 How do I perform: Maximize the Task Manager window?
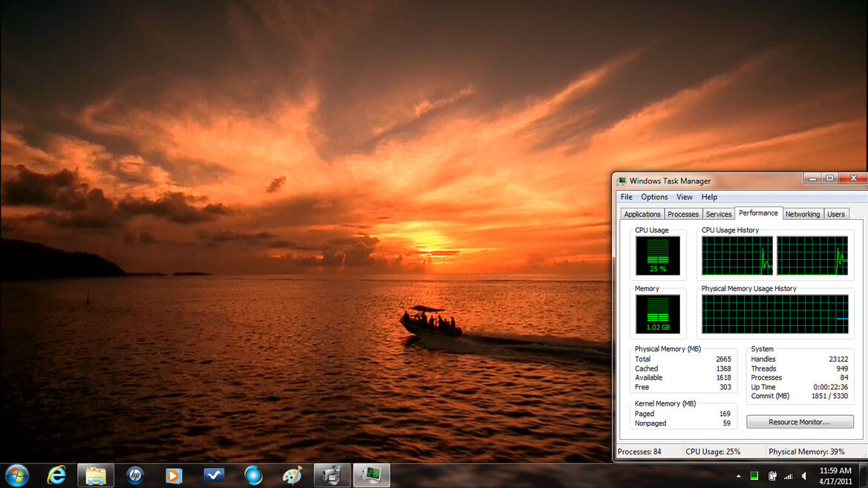[829, 178]
